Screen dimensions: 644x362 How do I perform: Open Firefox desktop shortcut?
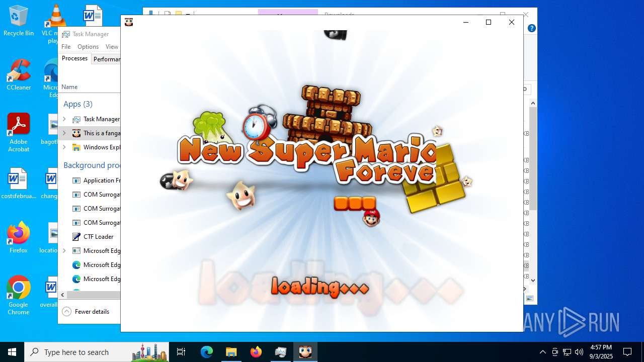click(19, 238)
